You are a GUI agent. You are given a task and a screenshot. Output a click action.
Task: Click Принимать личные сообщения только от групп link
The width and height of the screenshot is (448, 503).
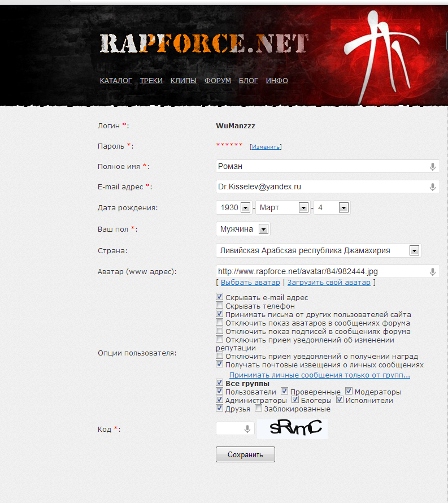coord(320,375)
